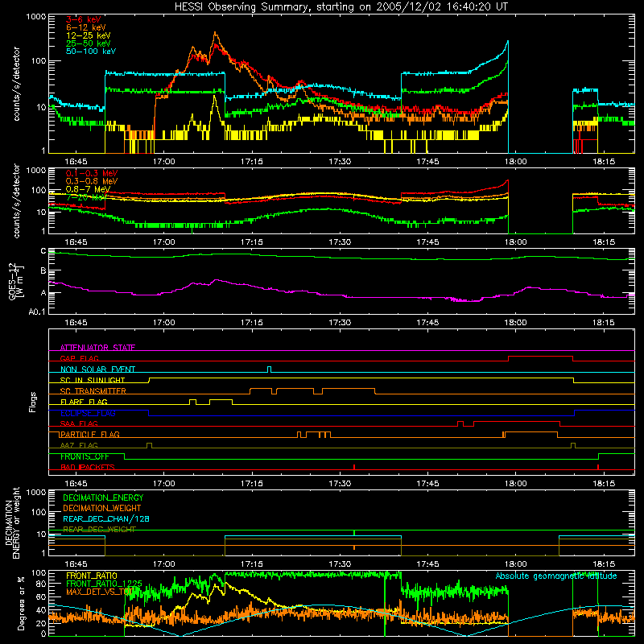
Task: Select the 50-100 keV legend label
Action: (91, 52)
